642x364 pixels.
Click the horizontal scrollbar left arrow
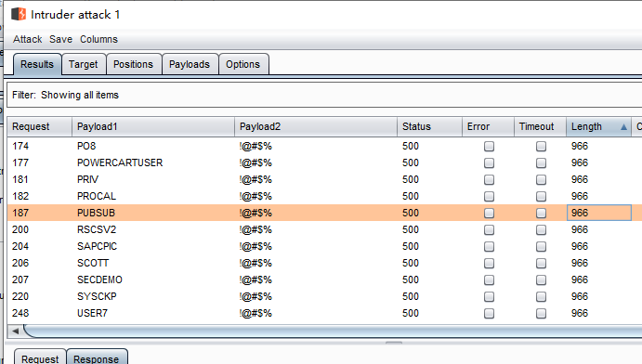[x=16, y=331]
